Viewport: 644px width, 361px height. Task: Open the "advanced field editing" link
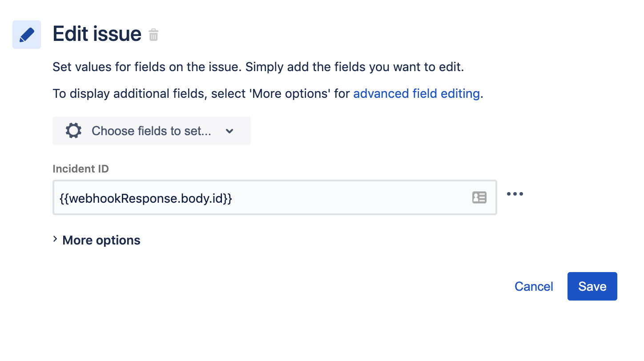(x=416, y=93)
